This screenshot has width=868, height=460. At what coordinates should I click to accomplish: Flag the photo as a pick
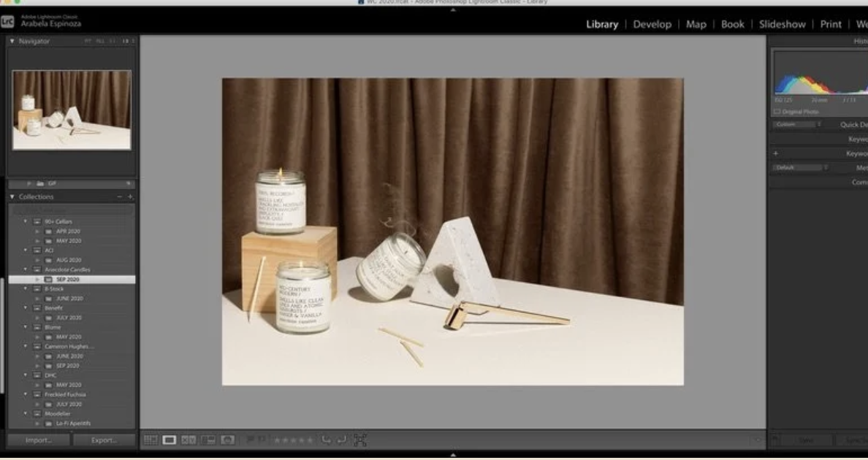point(250,440)
